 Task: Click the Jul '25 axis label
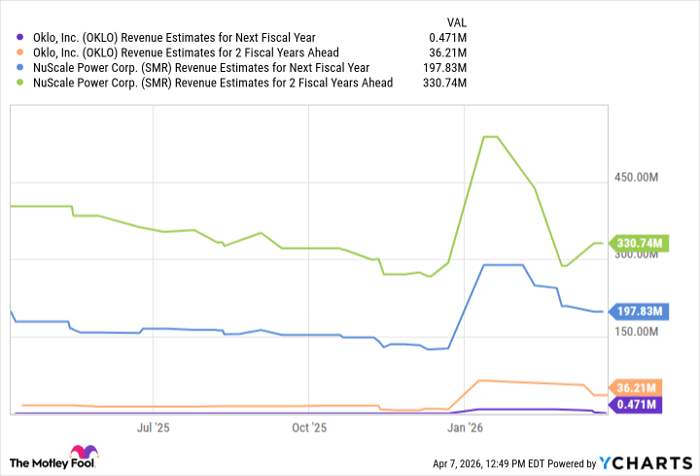pyautogui.click(x=153, y=427)
